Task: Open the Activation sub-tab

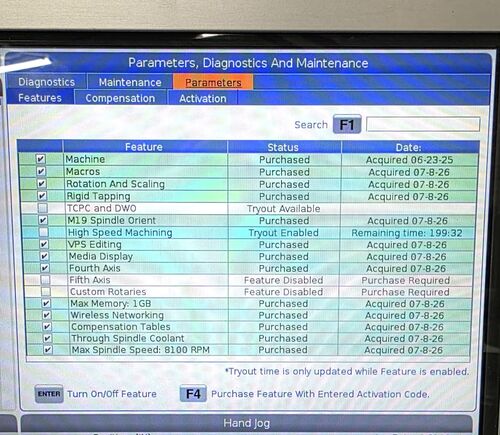Action: pyautogui.click(x=203, y=99)
